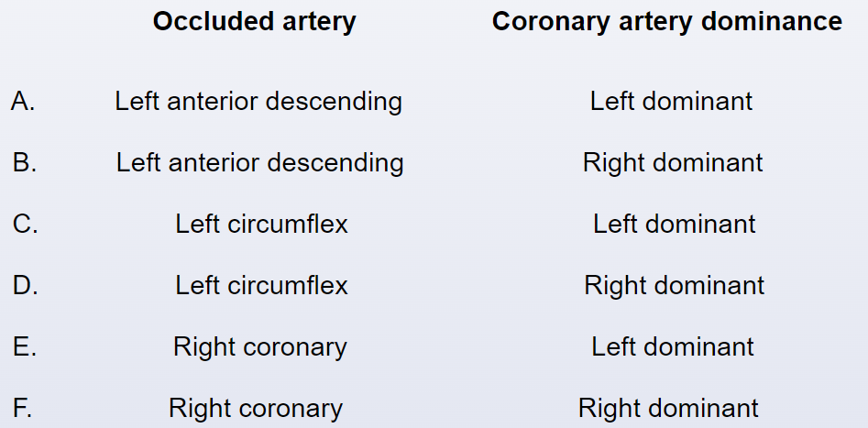Choose Left circumflex in row D

point(261,286)
